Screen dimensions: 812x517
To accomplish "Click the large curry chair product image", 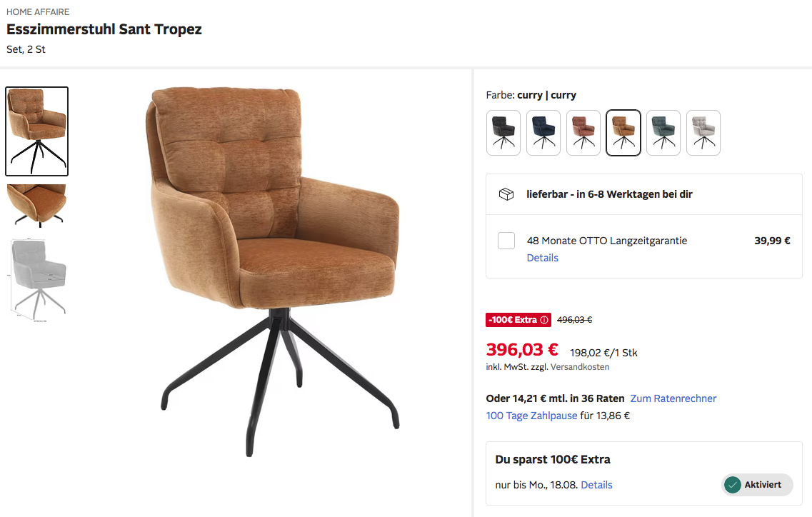I will [273, 272].
